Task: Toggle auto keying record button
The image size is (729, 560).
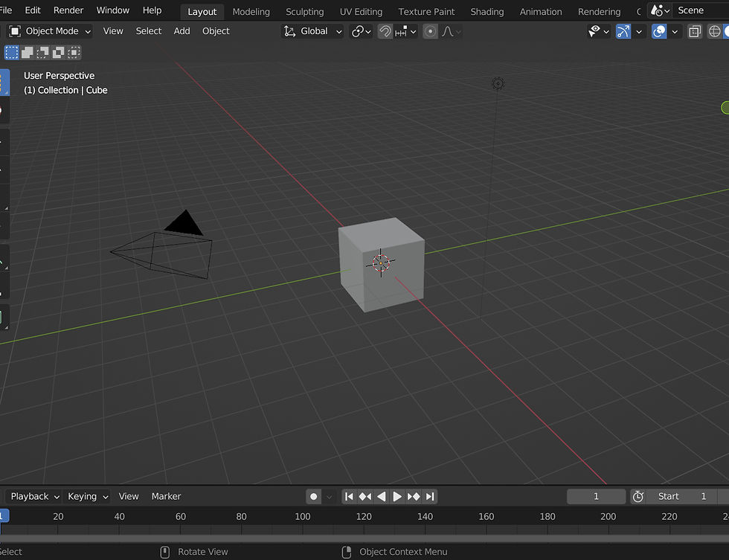Action: pyautogui.click(x=314, y=497)
